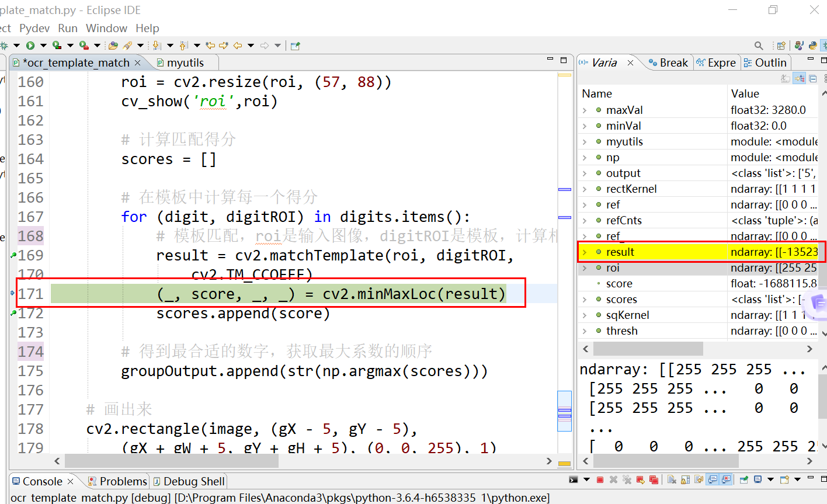Image resolution: width=827 pixels, height=504 pixels.
Task: Start a profiling run from the toolbar
Action: point(84,45)
